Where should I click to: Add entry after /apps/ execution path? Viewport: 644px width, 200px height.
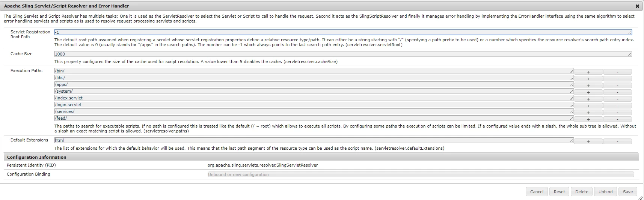(x=588, y=85)
